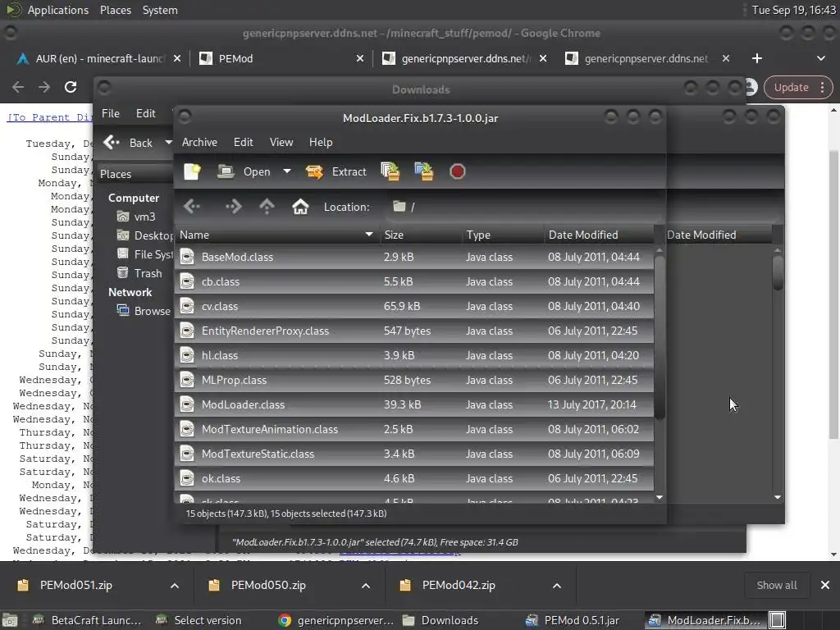The width and height of the screenshot is (840, 630).
Task: Open the Help menu in archive manager
Action: point(321,142)
